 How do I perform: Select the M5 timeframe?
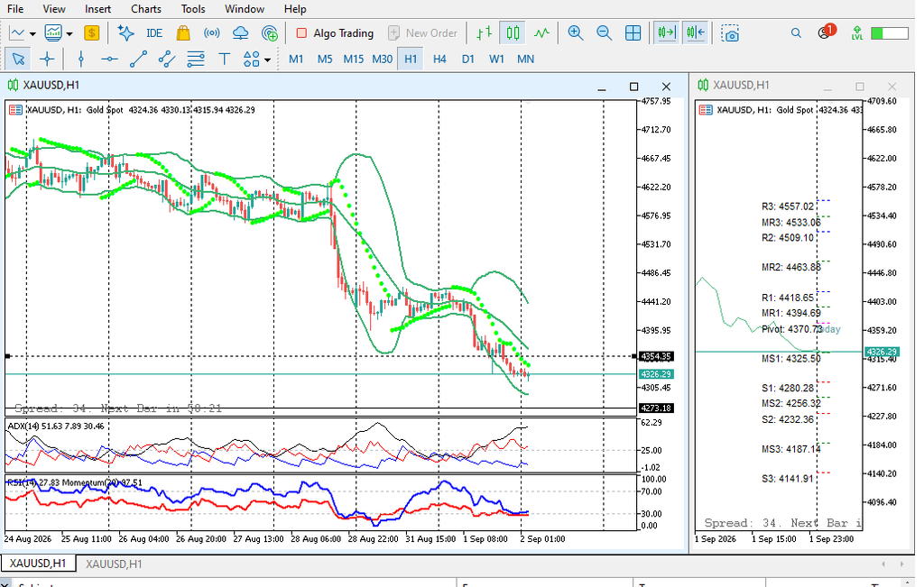tap(325, 59)
